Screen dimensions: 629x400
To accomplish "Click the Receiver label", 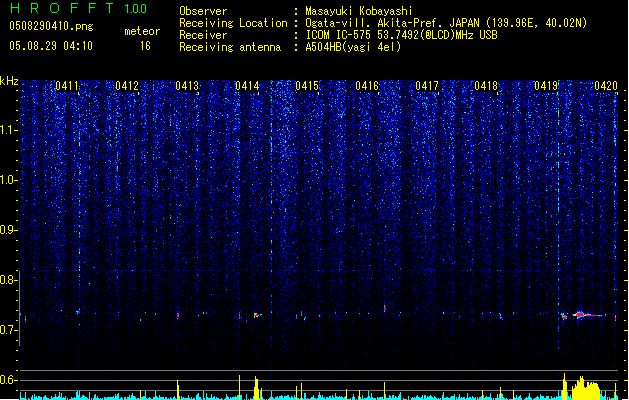I will click(203, 35).
